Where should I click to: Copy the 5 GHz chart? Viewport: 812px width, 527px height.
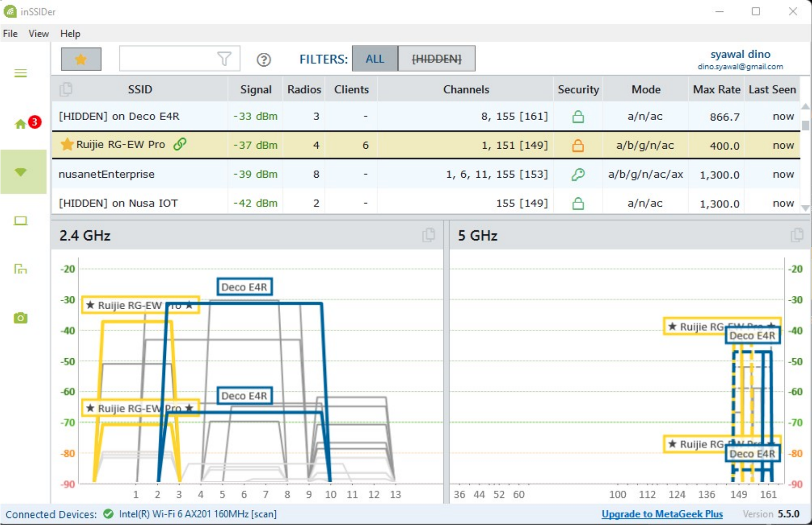(796, 235)
